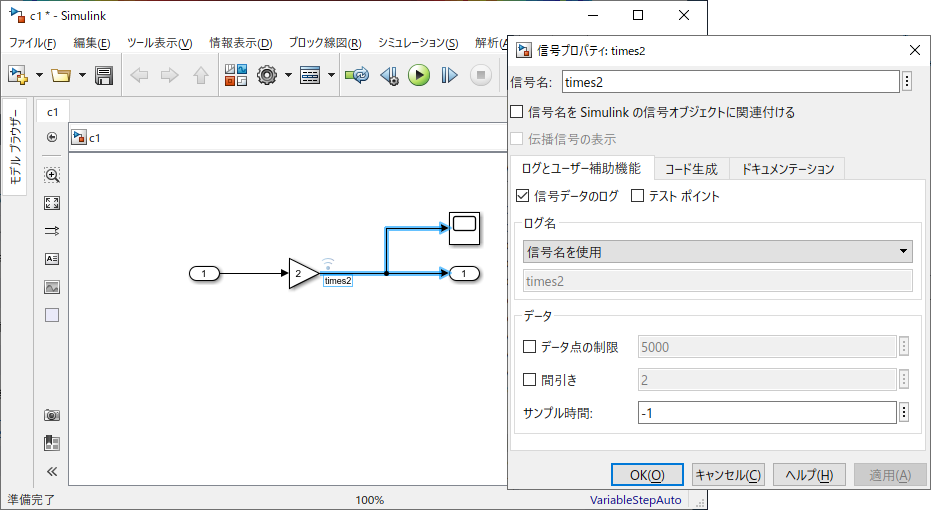Save the model with the floppy icon
The width and height of the screenshot is (933, 511).
104,76
